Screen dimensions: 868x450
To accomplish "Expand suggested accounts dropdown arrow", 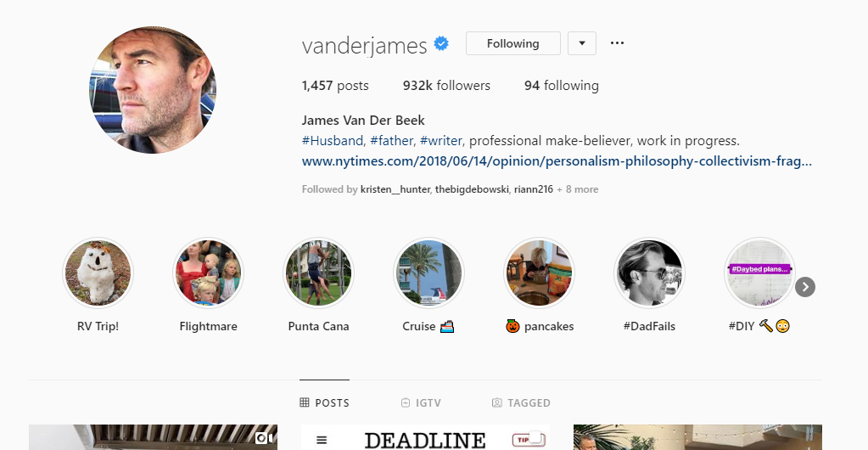I will [x=582, y=43].
